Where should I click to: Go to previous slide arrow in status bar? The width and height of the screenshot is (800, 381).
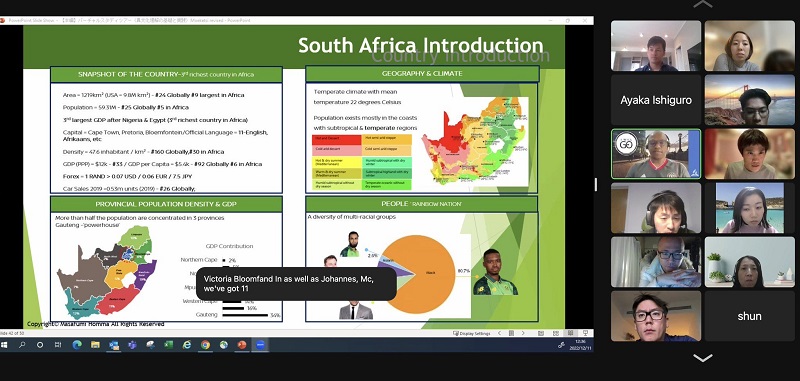click(x=499, y=333)
